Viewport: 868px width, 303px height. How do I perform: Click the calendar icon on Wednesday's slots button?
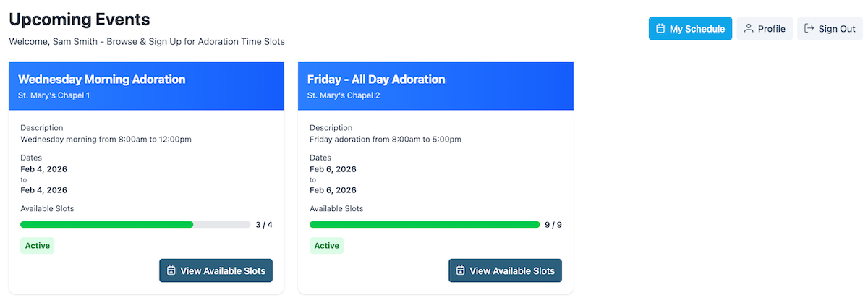(171, 271)
